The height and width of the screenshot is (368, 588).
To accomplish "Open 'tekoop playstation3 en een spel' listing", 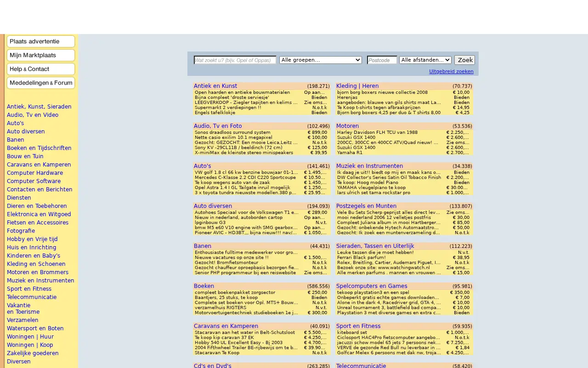I will click(373, 293).
